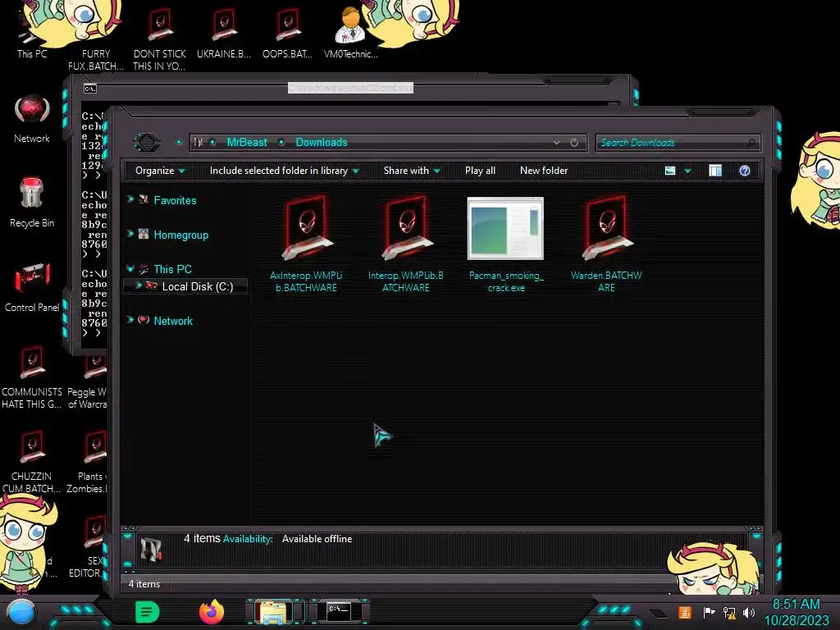The height and width of the screenshot is (630, 840).
Task: Select AxInterop.WMPLib.BATCHWARE file
Action: 306,244
